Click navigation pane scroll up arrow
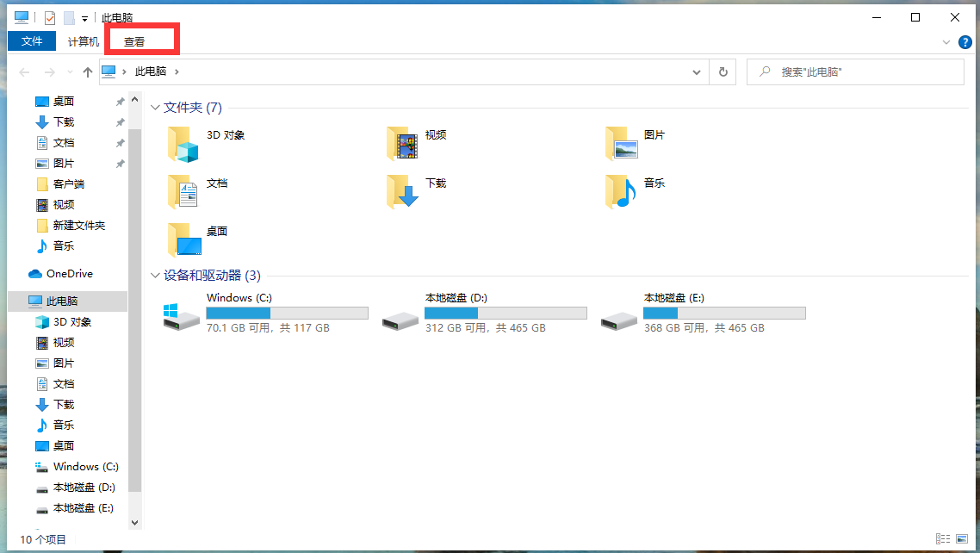The width and height of the screenshot is (980, 553). click(x=135, y=100)
